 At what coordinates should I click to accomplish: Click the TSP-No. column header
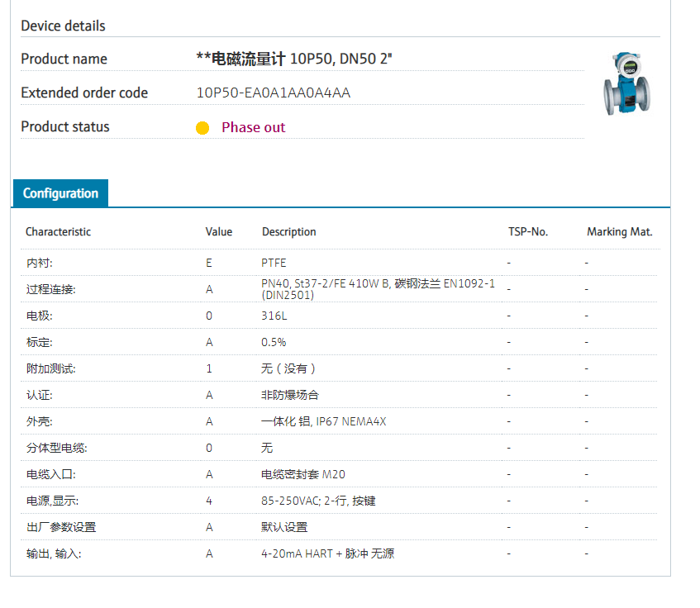pyautogui.click(x=527, y=232)
